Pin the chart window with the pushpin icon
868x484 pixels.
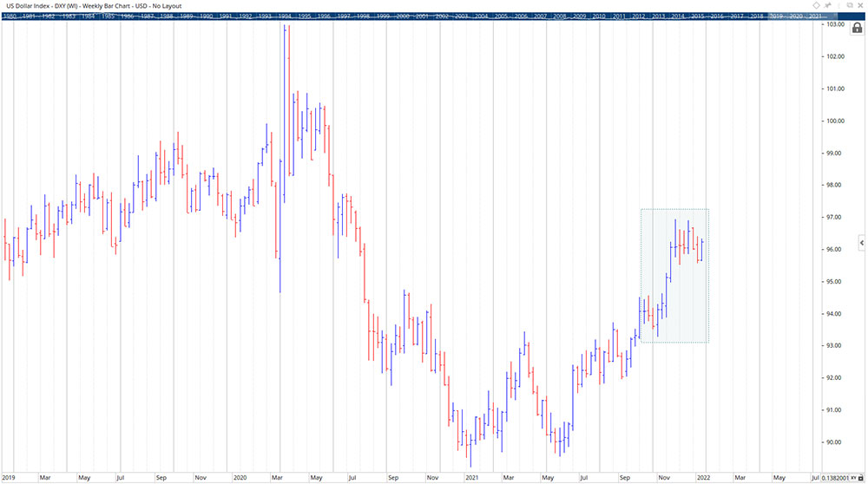[x=828, y=5]
